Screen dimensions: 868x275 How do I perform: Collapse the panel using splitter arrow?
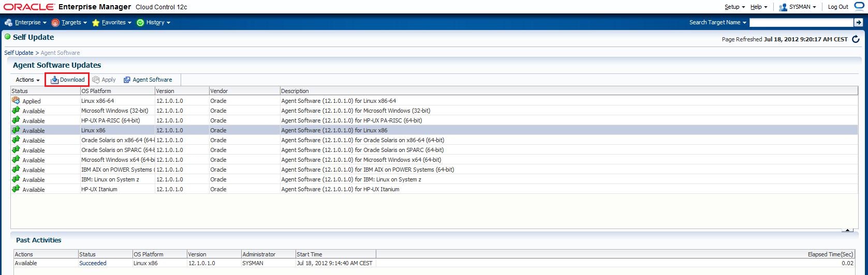[847, 230]
